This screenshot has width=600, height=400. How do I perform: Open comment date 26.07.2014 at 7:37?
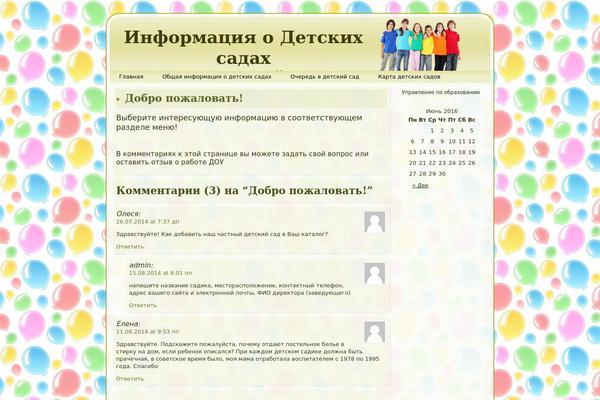pyautogui.click(x=148, y=222)
